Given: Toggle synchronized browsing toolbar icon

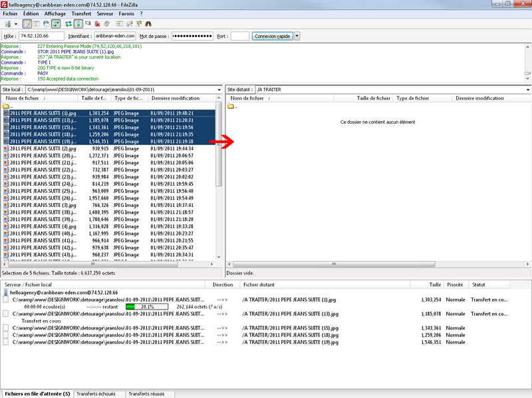Looking at the screenshot, I should click(x=139, y=24).
